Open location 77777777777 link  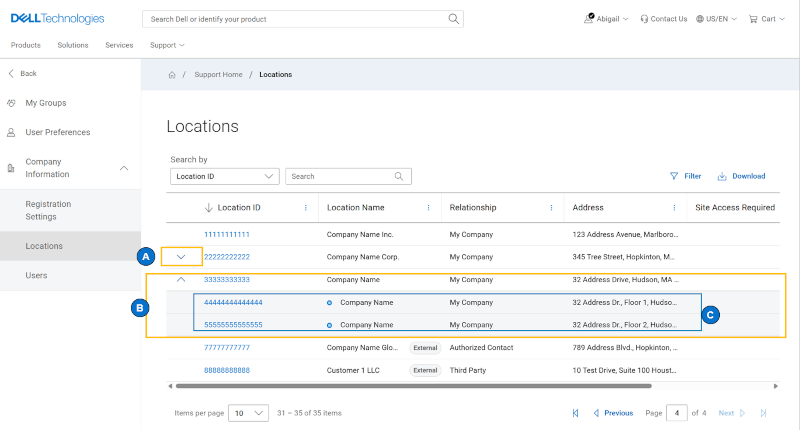pyautogui.click(x=227, y=347)
